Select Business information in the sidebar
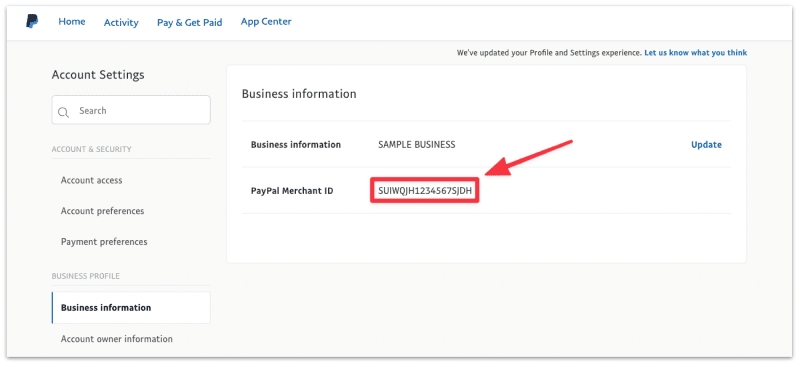The image size is (800, 367). click(131, 308)
